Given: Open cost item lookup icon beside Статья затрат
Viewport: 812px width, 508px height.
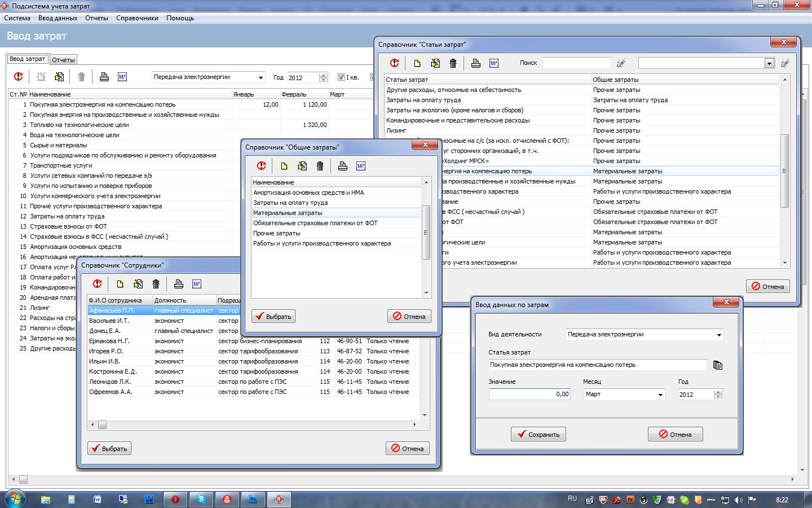Looking at the screenshot, I should [718, 365].
